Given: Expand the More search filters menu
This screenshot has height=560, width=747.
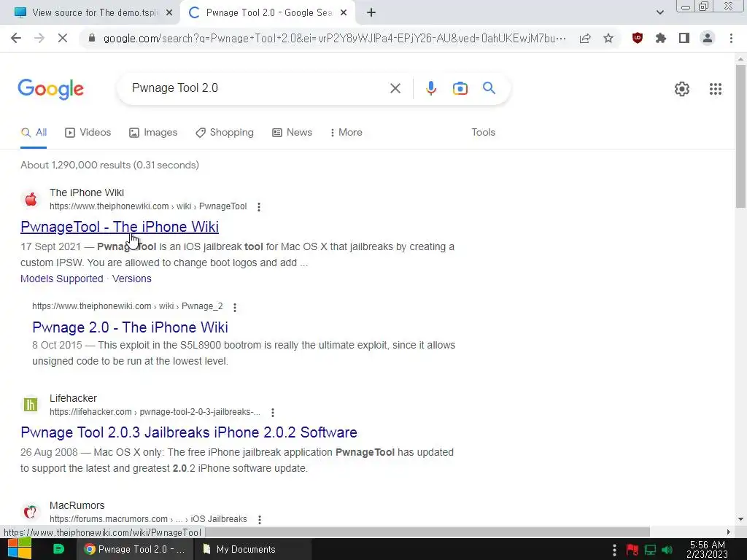Looking at the screenshot, I should click(346, 133).
